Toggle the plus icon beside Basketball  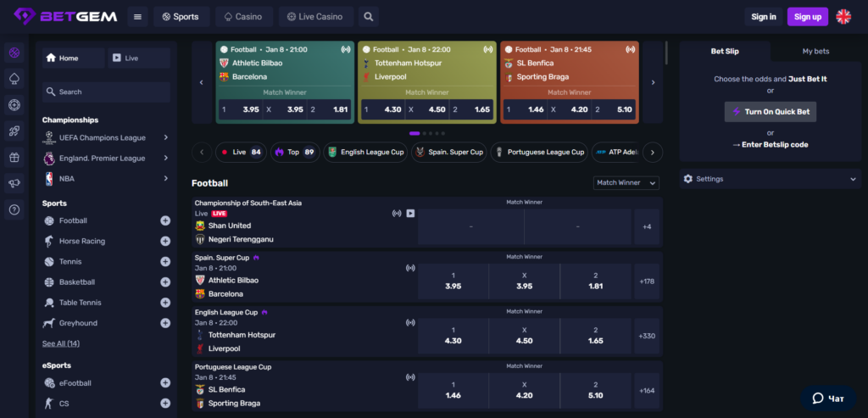pyautogui.click(x=165, y=282)
